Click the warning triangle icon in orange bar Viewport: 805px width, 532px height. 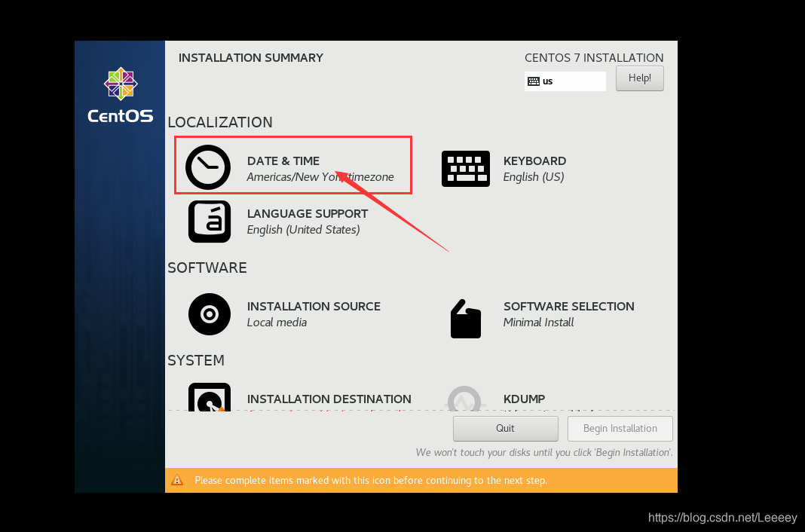click(177, 480)
